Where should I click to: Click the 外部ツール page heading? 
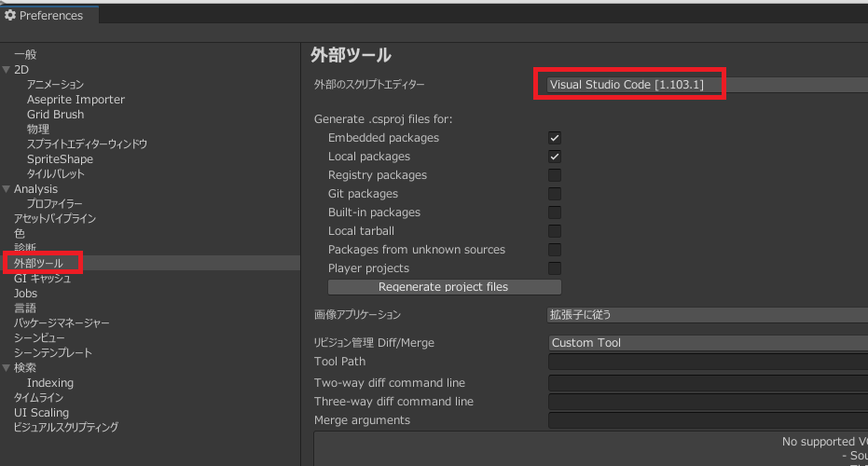click(x=351, y=55)
